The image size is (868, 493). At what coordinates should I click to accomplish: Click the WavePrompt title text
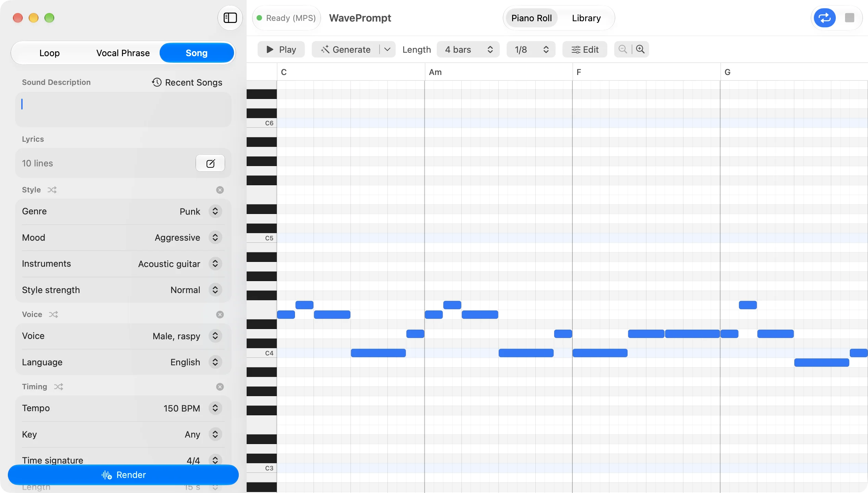(360, 18)
